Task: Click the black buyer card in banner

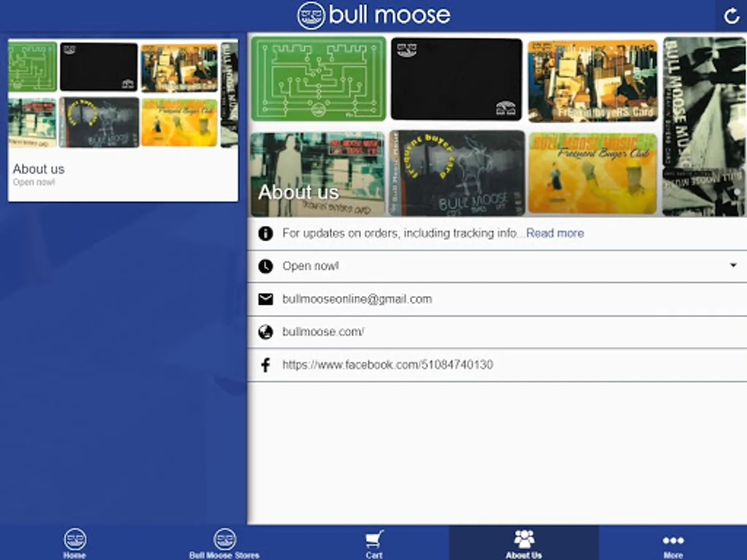Action: (x=457, y=78)
